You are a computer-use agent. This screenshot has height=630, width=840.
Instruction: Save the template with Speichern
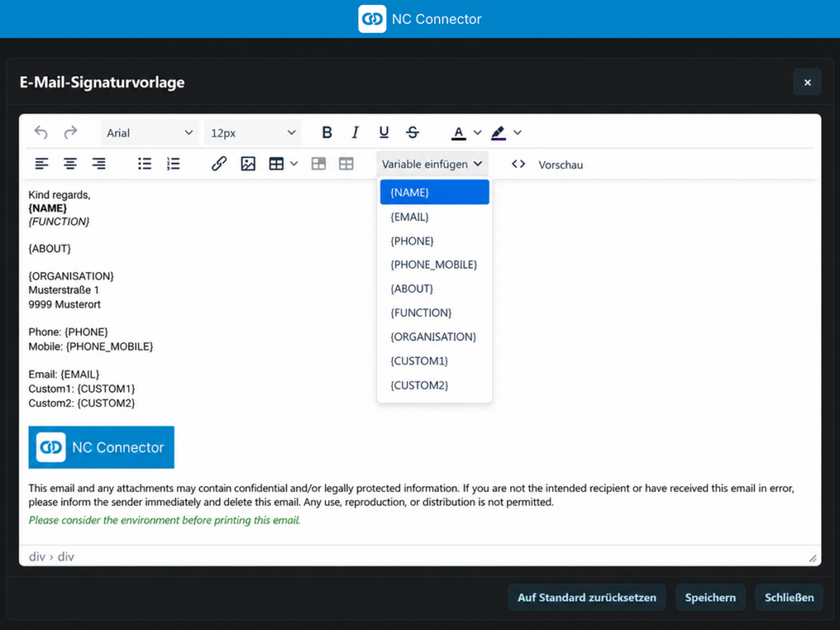tap(710, 597)
